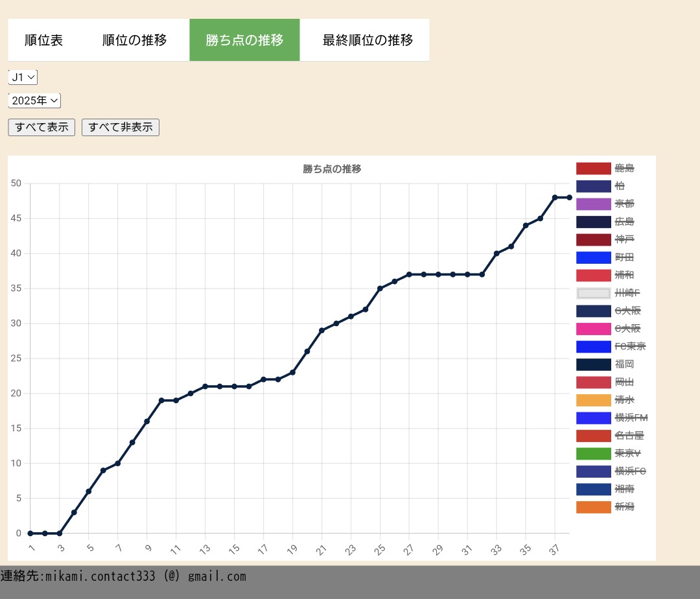Toggle the 川崎F legend entry

click(x=627, y=293)
